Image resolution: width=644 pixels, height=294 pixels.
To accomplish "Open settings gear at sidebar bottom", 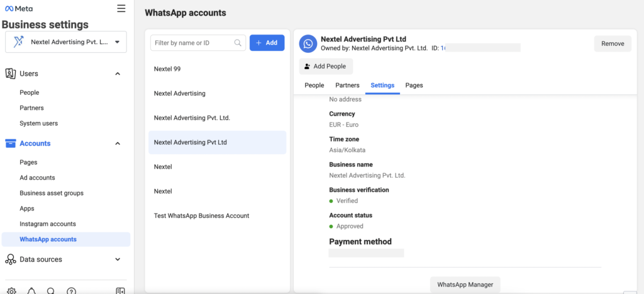I will pyautogui.click(x=11, y=291).
